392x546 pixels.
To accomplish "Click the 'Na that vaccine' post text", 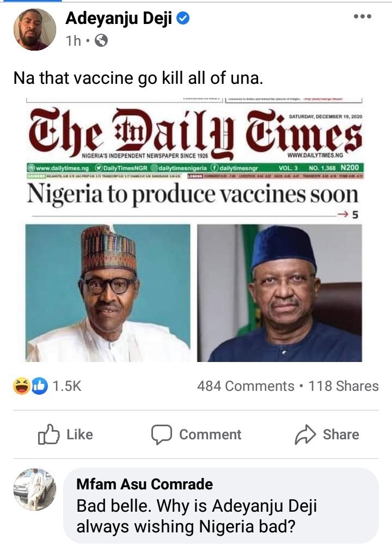I will pos(138,78).
